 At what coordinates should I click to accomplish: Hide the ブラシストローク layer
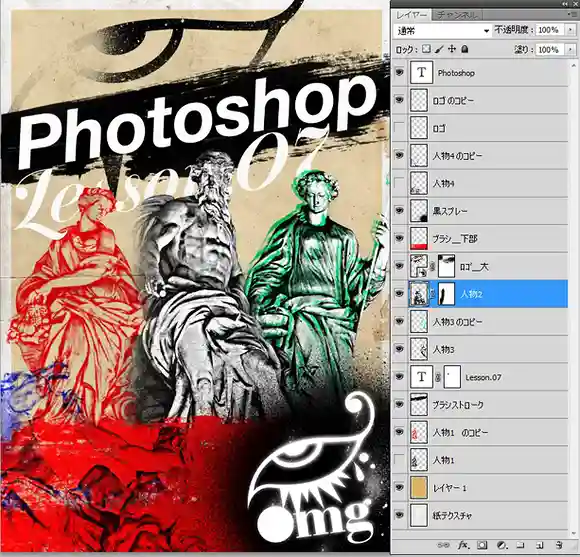point(399,404)
